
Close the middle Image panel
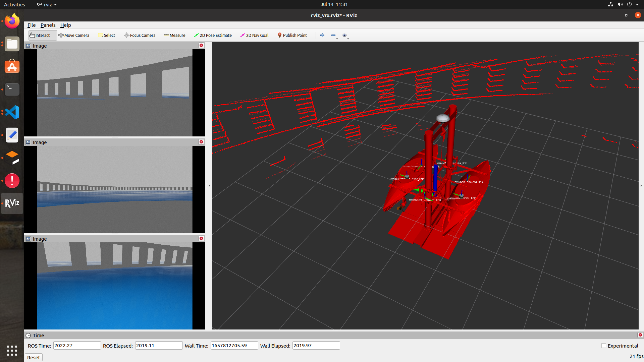[x=201, y=142]
